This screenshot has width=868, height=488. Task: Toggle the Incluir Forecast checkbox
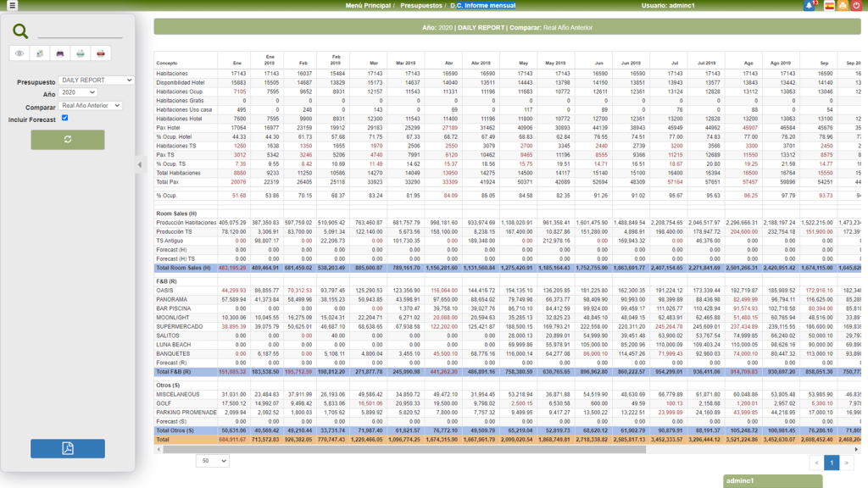point(64,118)
